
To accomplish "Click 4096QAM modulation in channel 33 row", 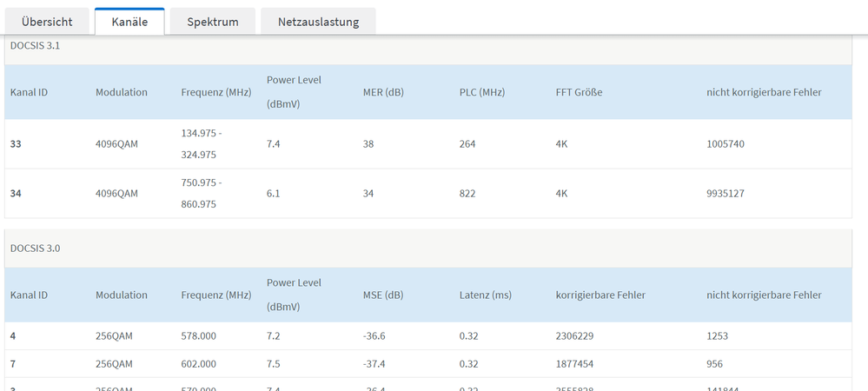I will 116,144.
